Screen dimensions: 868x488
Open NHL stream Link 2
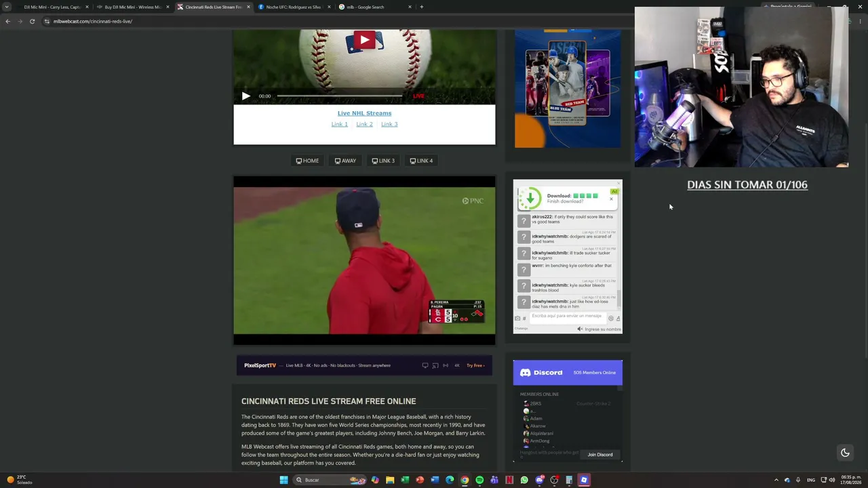(364, 124)
